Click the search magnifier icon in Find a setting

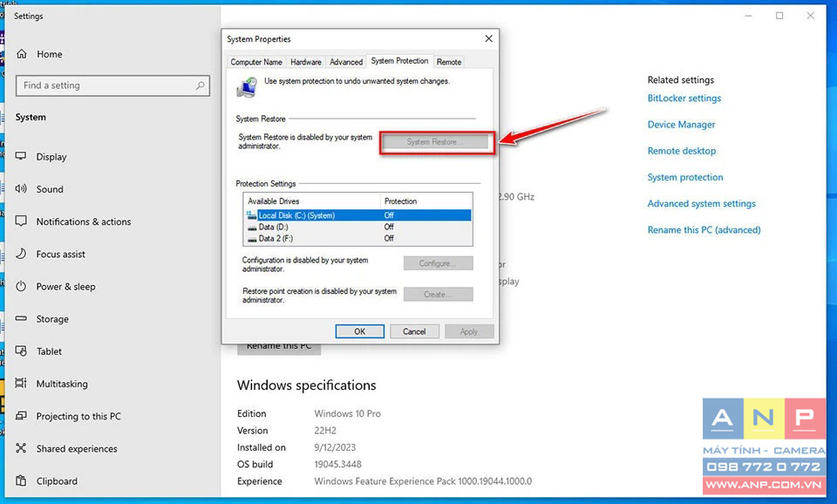coord(201,85)
